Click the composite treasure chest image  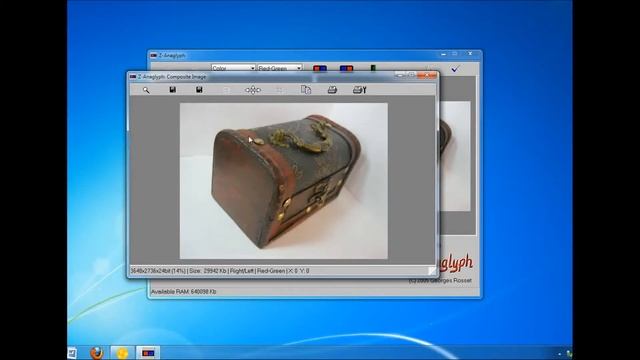[284, 181]
